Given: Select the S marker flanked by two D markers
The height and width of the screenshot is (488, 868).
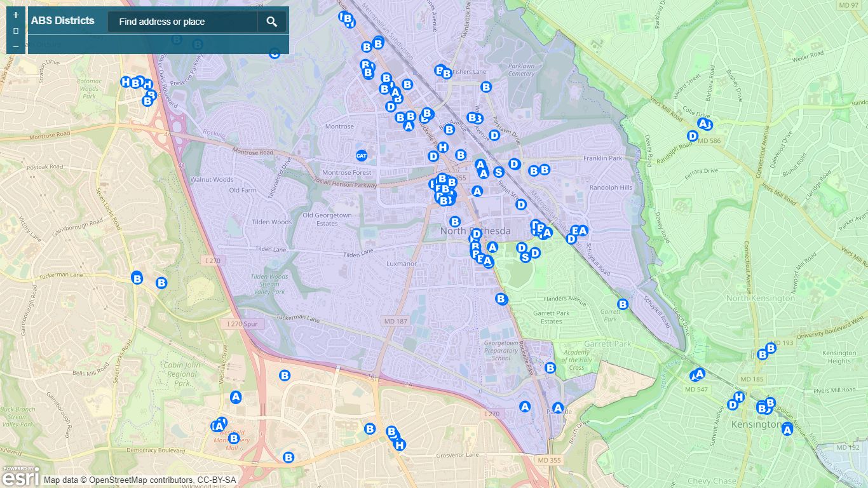Looking at the screenshot, I should pyautogui.click(x=525, y=257).
